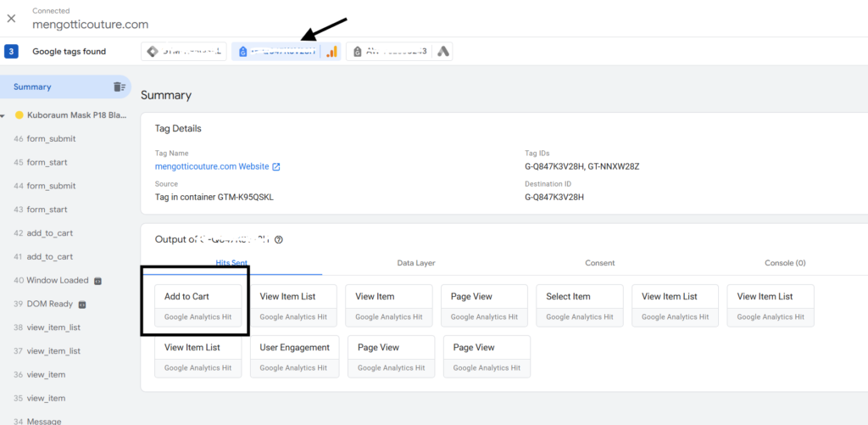The image size is (868, 425).
Task: Click the Google Ads logo icon
Action: (x=442, y=52)
